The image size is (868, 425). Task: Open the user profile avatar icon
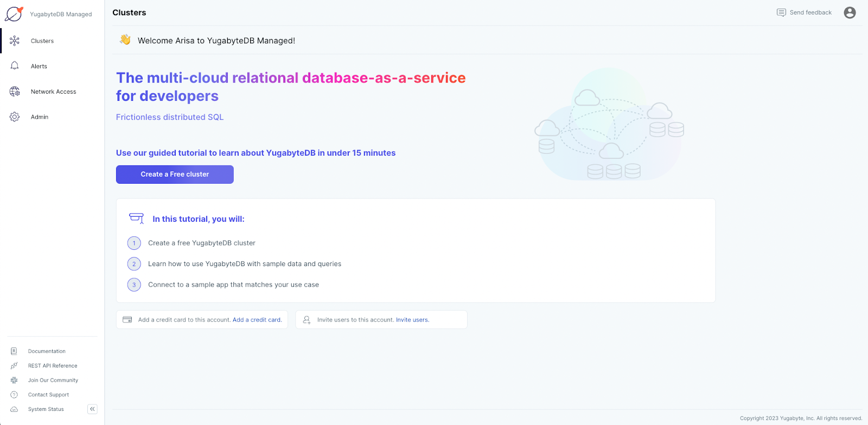[x=850, y=12]
